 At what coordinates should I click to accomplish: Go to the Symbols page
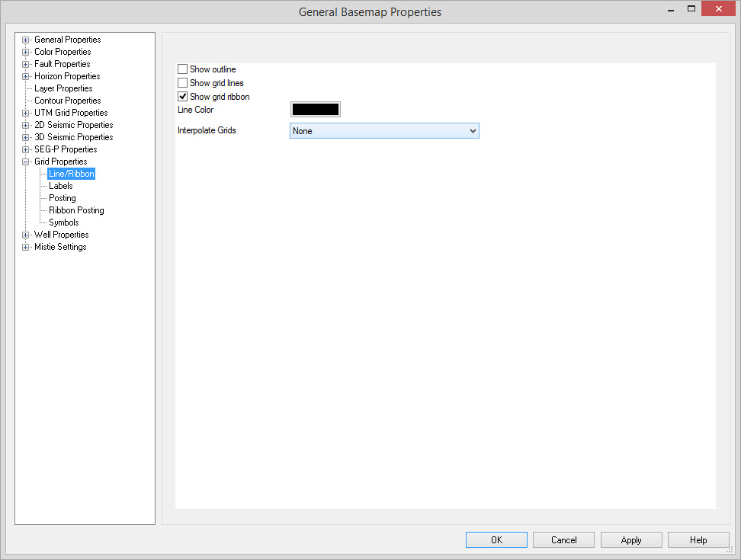(64, 222)
